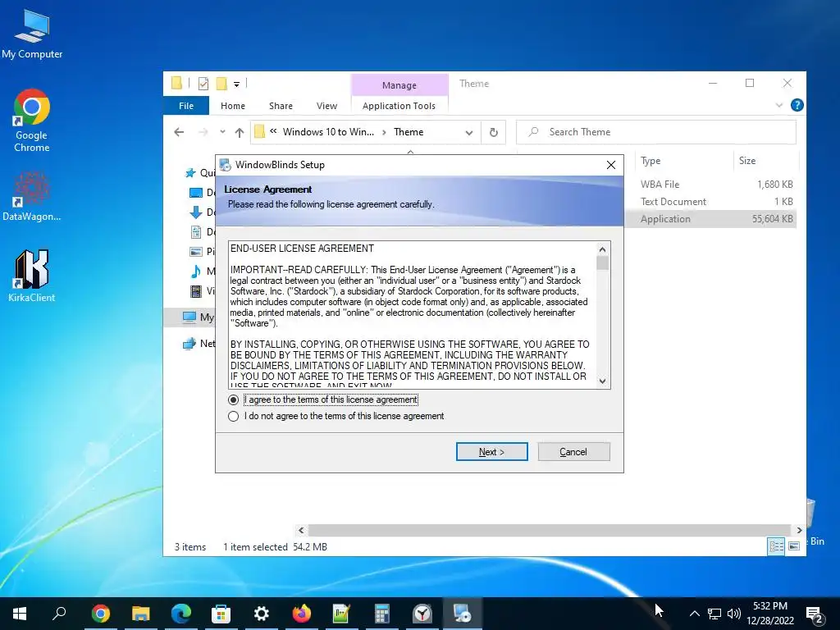Open Firefox from the taskbar

pyautogui.click(x=302, y=614)
